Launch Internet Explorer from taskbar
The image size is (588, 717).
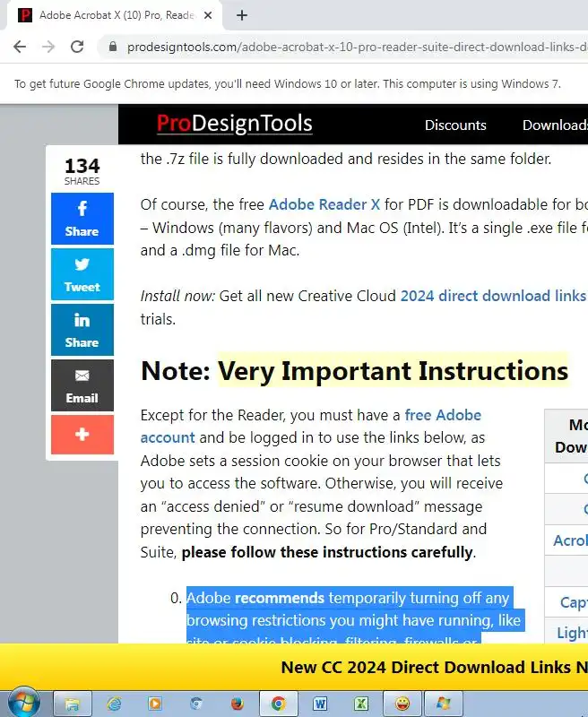pos(114,704)
